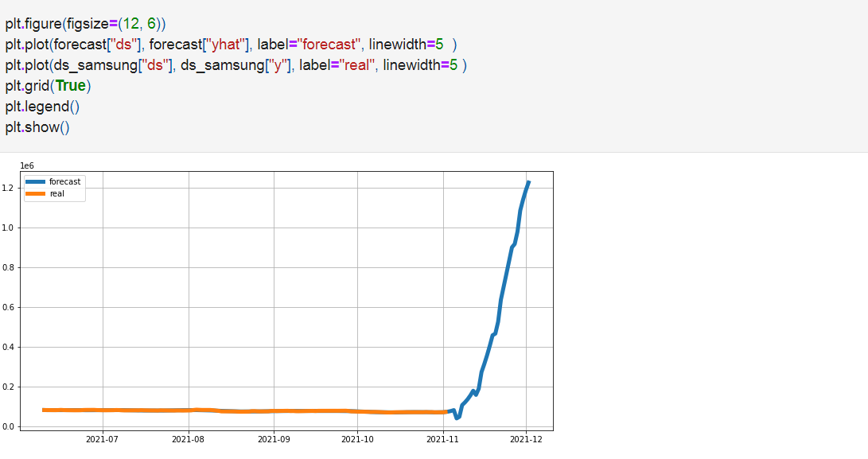Click the "yhat" string in the code
Screen dimensions: 868x459
227,45
